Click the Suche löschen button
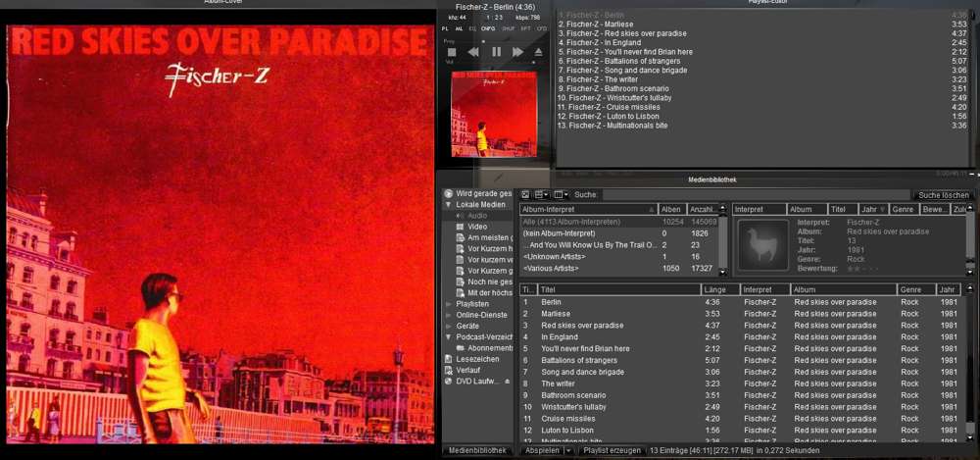 (x=943, y=195)
